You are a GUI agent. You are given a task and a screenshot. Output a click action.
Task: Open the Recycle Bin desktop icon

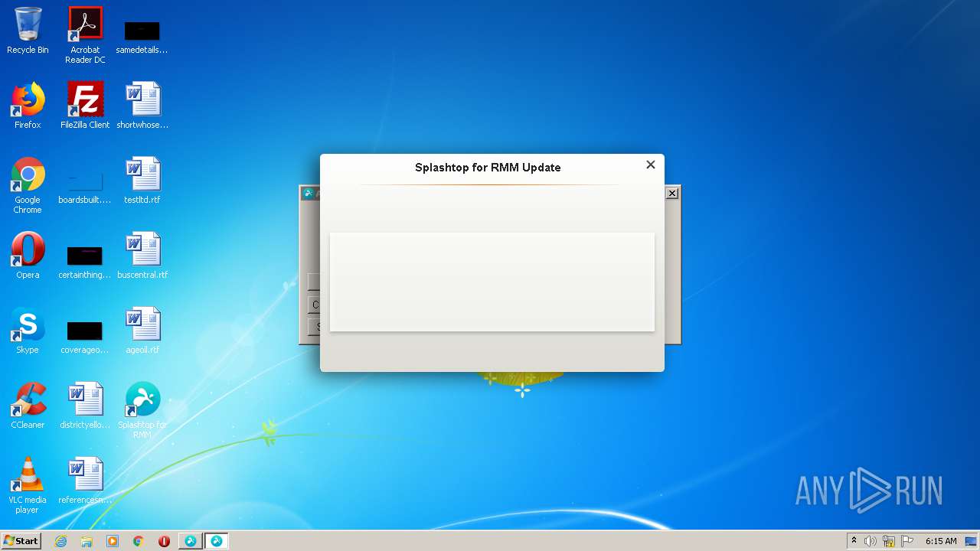[28, 31]
